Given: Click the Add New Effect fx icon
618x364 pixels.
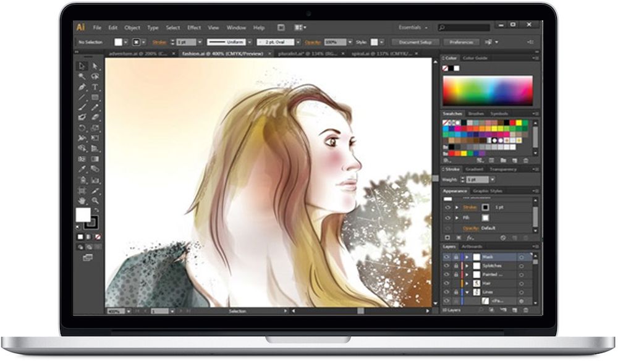Looking at the screenshot, I should [x=470, y=237].
